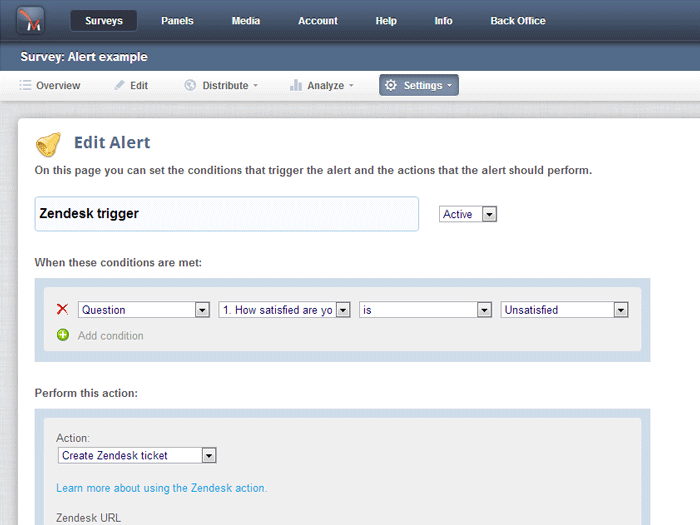The width and height of the screenshot is (700, 525).
Task: Click the red X remove condition icon
Action: point(62,310)
